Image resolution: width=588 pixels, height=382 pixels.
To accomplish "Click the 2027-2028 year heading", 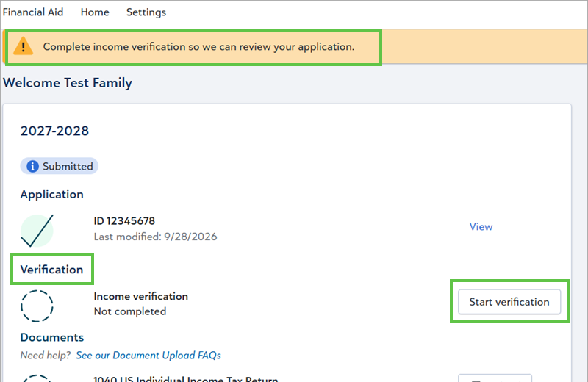I will [x=54, y=131].
